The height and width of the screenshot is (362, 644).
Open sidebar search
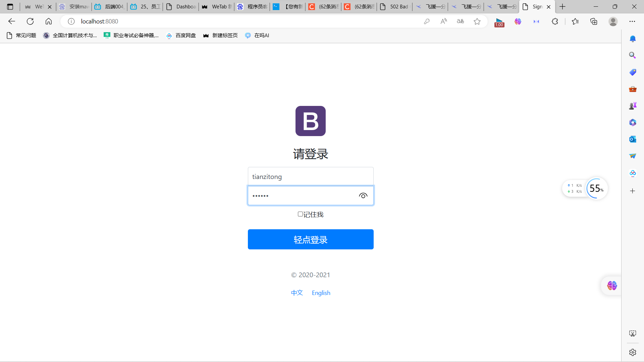coord(633,55)
